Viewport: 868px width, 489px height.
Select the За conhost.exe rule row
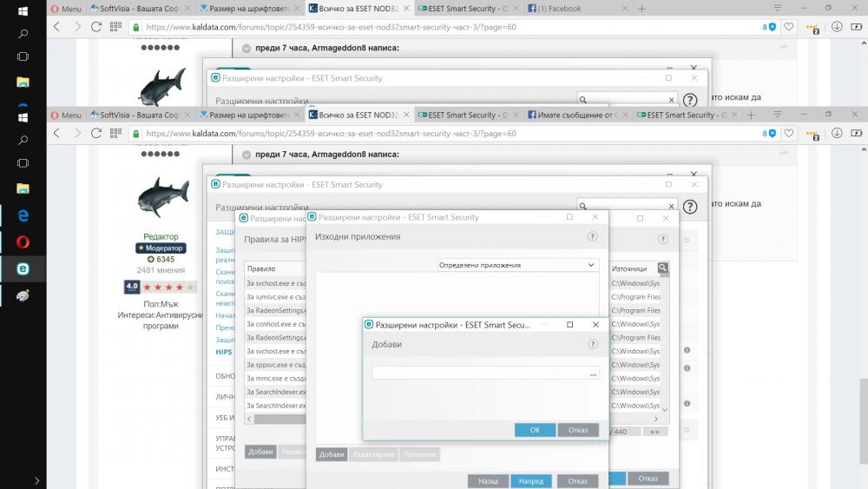point(276,324)
